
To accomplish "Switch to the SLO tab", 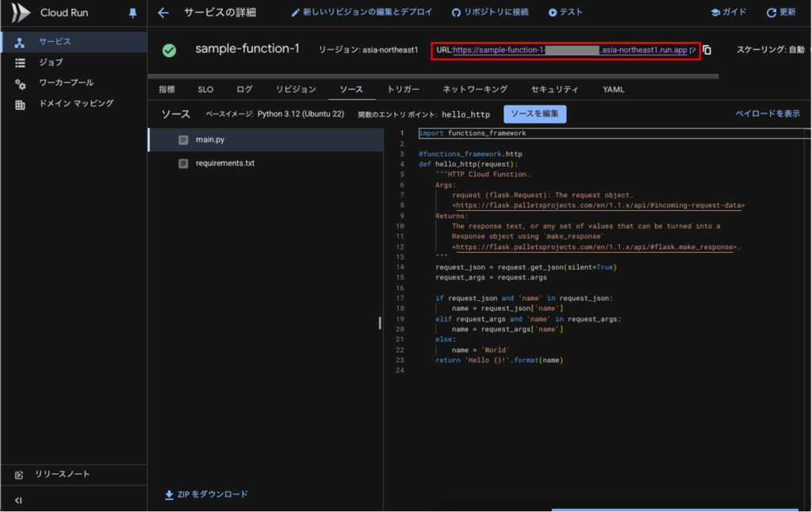I will pyautogui.click(x=205, y=90).
